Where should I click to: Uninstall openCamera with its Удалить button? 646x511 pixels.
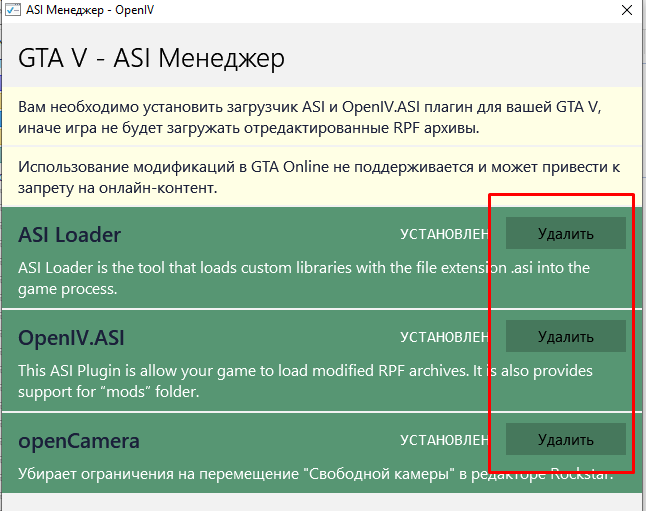tap(566, 440)
